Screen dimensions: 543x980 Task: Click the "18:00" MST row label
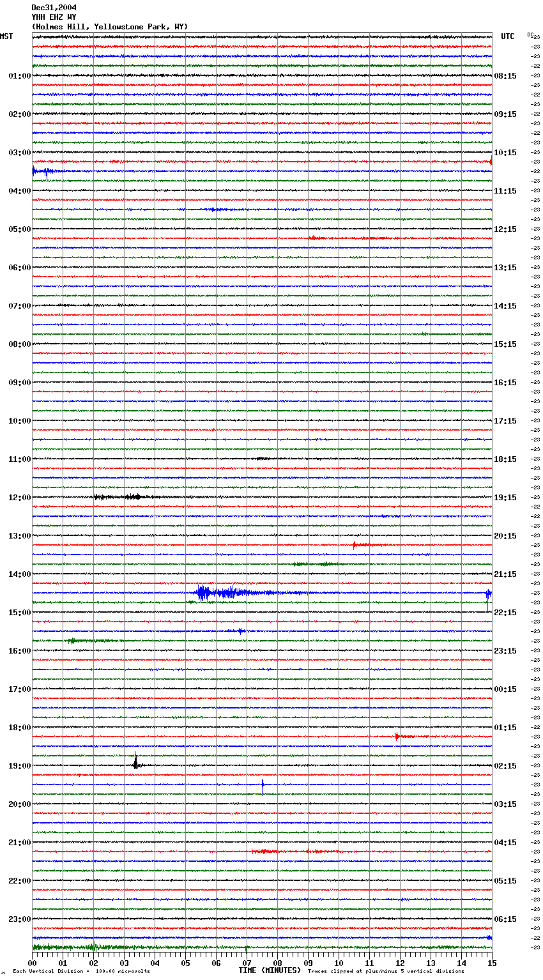tap(20, 728)
